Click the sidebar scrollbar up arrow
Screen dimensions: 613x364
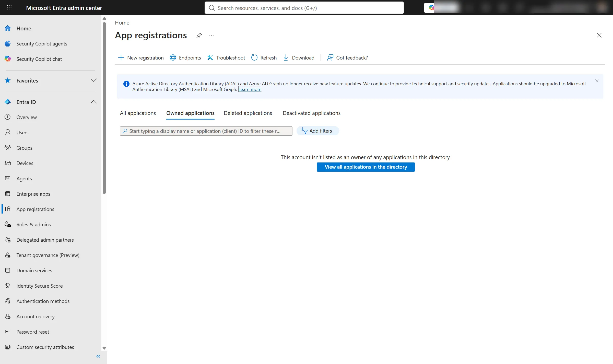click(104, 18)
